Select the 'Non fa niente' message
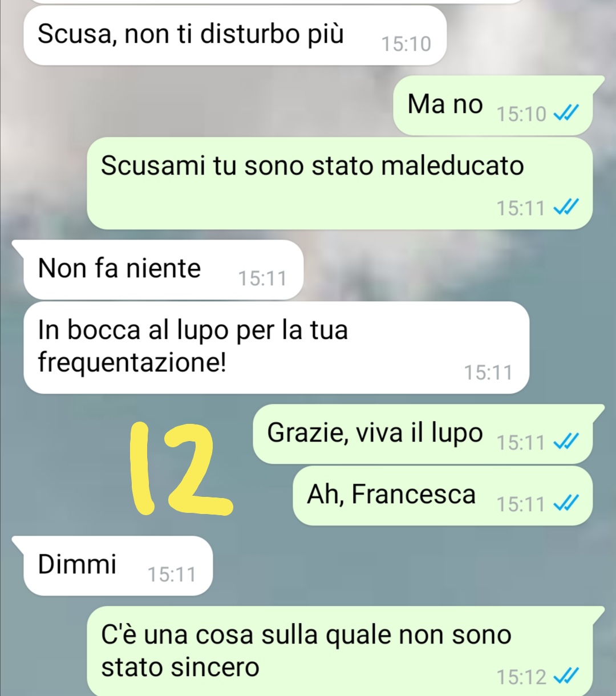 pyautogui.click(x=163, y=269)
